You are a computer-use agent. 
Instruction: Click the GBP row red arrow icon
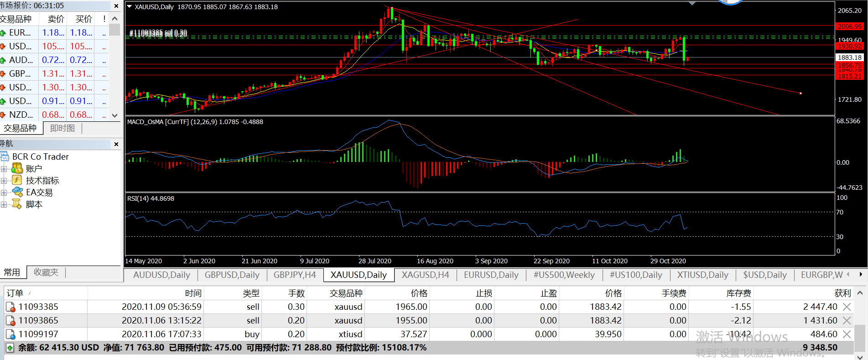[x=3, y=74]
